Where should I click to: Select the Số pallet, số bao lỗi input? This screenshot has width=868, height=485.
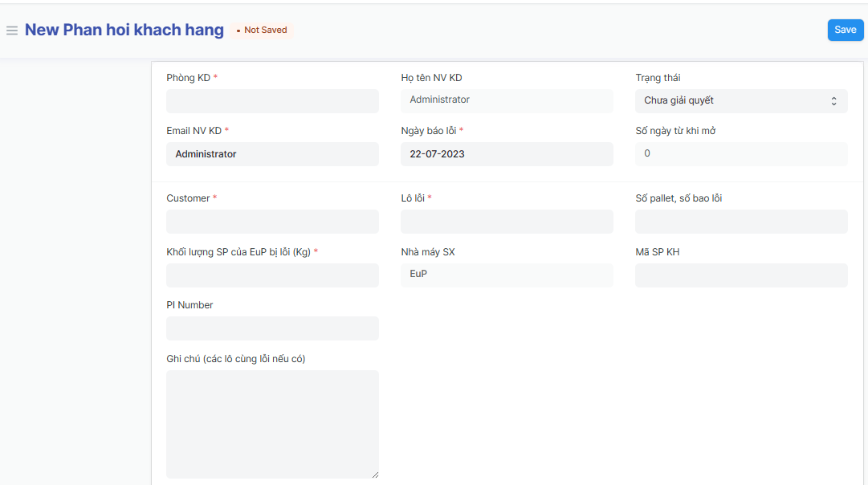[740, 222]
